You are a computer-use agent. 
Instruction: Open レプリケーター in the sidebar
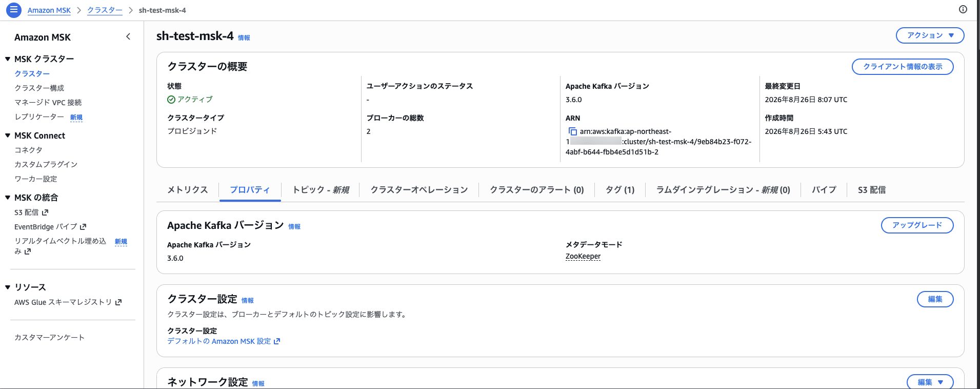point(39,117)
